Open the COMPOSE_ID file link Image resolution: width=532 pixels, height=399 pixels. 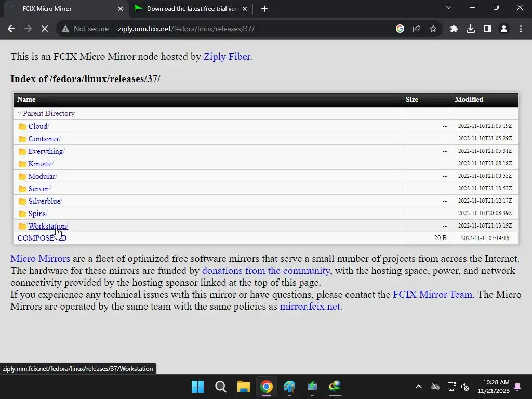[42, 238]
